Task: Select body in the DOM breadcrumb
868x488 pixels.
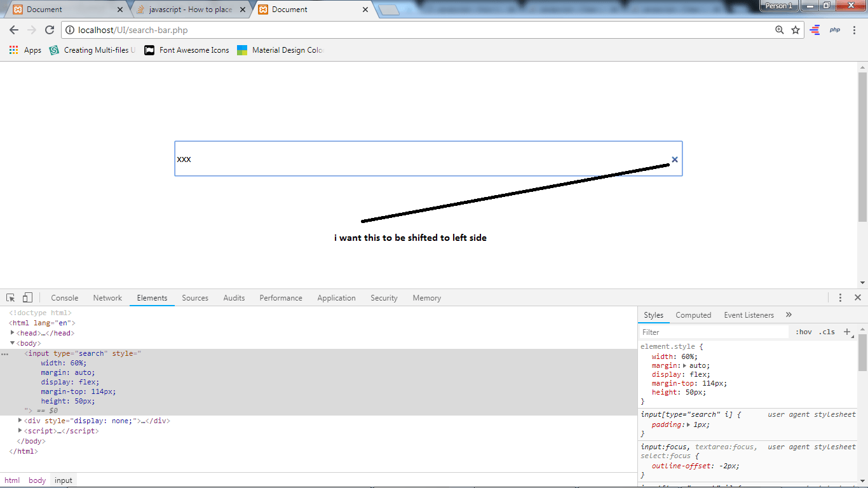Action: tap(37, 480)
